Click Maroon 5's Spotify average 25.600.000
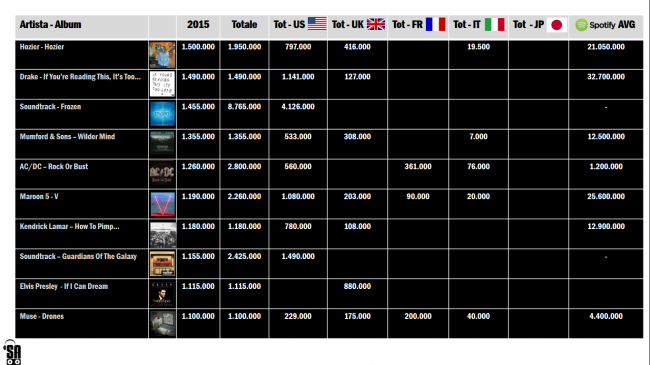Image resolution: width=650 pixels, height=365 pixels. pos(606,196)
